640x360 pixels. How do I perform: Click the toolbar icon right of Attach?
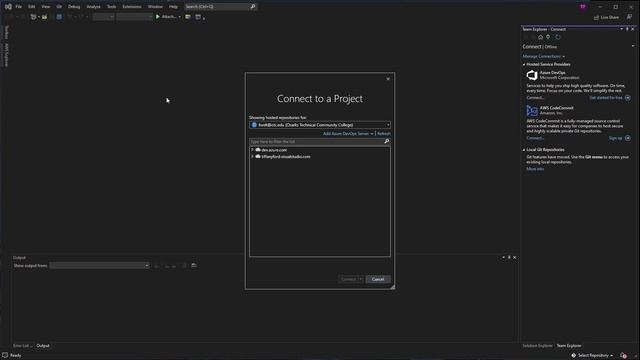[x=188, y=17]
